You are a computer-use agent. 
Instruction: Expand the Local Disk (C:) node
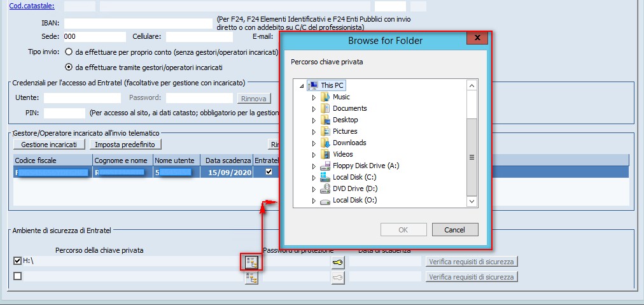314,178
